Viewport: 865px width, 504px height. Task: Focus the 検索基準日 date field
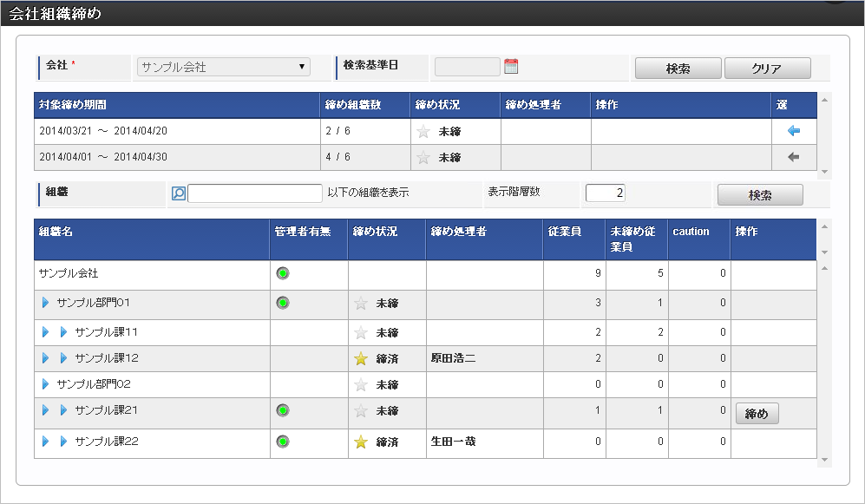click(468, 67)
